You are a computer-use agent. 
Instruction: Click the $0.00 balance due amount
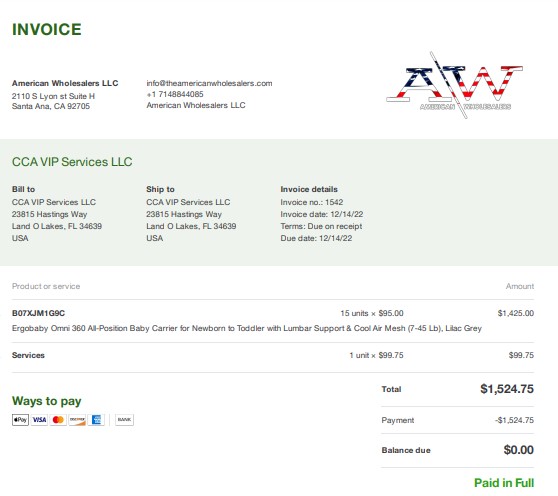tap(518, 450)
